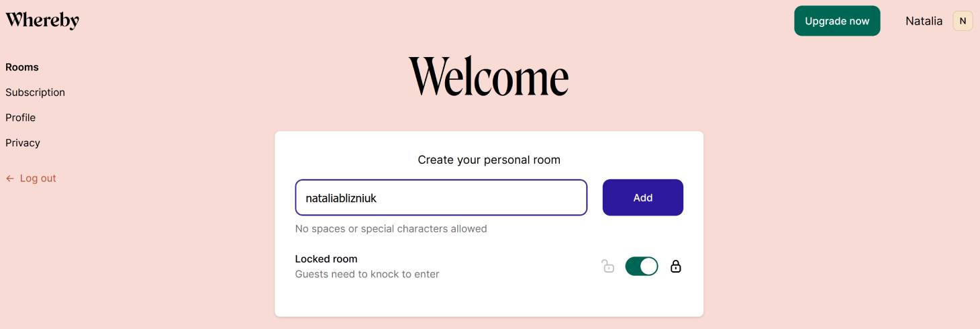Open the Natalia account menu
The width and height of the screenshot is (980, 329).
click(x=924, y=21)
